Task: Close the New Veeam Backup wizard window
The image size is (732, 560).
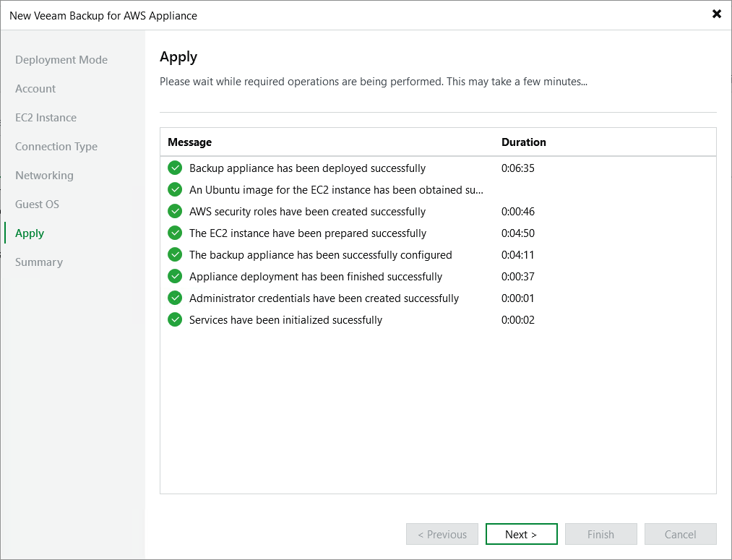Action: click(717, 14)
